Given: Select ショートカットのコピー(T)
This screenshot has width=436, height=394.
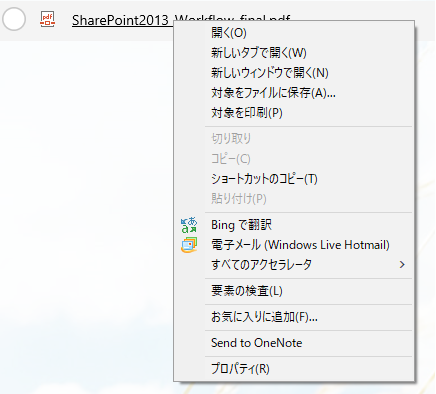Looking at the screenshot, I should [x=293, y=179].
